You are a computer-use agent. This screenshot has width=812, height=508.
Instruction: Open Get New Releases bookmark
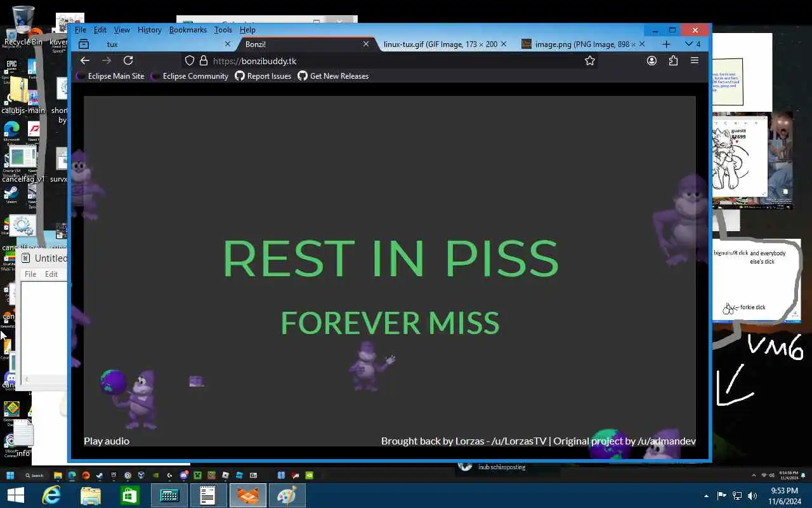pos(333,76)
